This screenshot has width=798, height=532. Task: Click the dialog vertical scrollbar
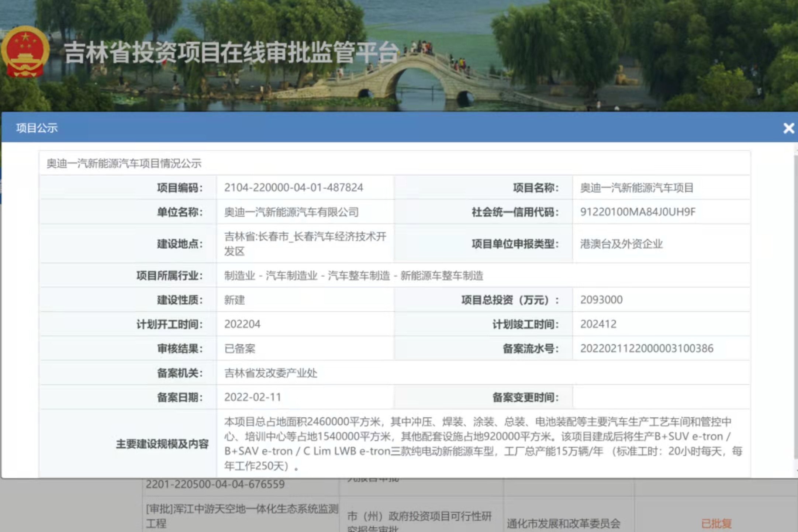(795, 306)
